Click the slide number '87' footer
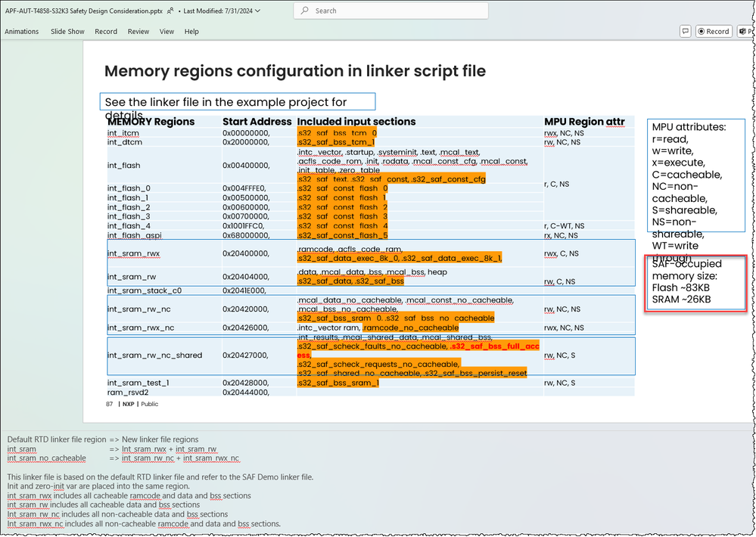 pyautogui.click(x=110, y=404)
